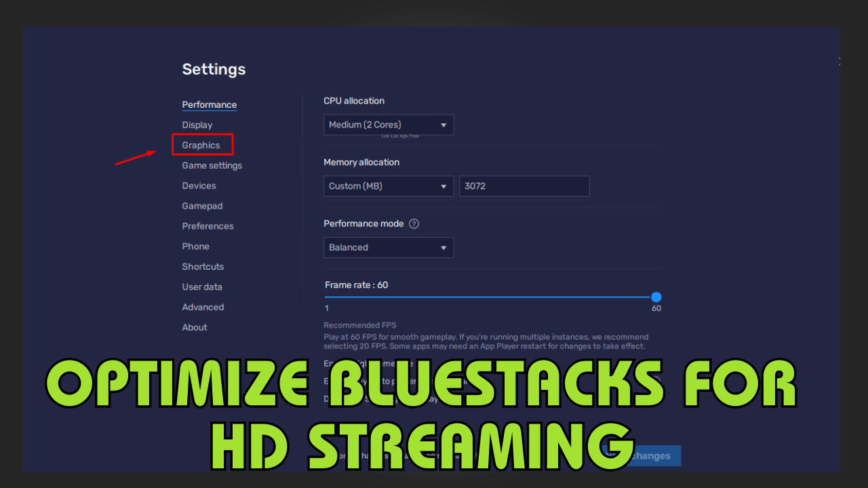
Task: Open the Advanced settings tab
Action: pyautogui.click(x=203, y=307)
